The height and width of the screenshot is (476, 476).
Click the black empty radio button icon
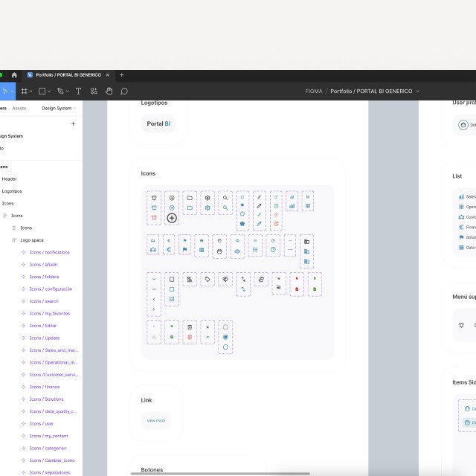pyautogui.click(x=225, y=327)
